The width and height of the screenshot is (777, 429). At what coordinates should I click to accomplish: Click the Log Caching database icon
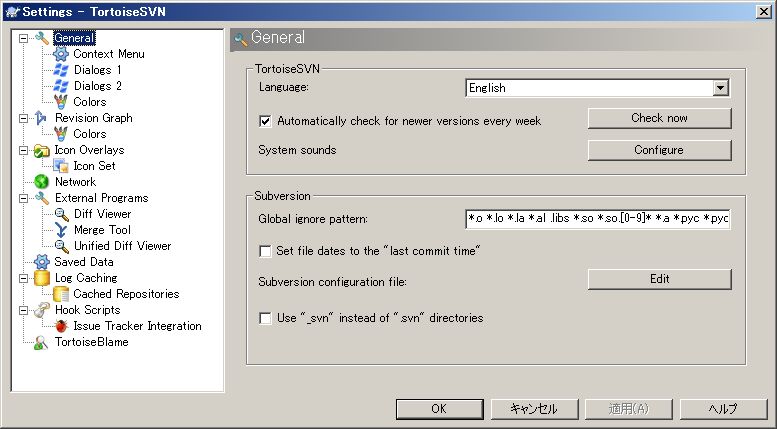42,278
